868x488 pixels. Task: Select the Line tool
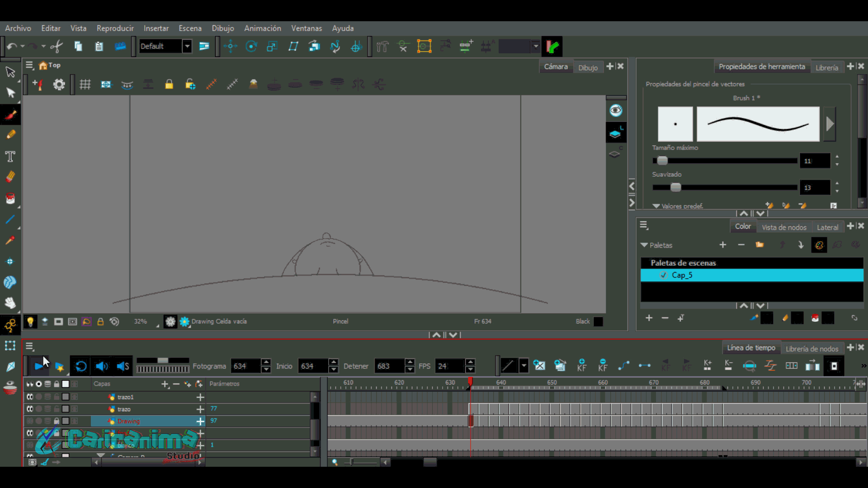(x=10, y=220)
